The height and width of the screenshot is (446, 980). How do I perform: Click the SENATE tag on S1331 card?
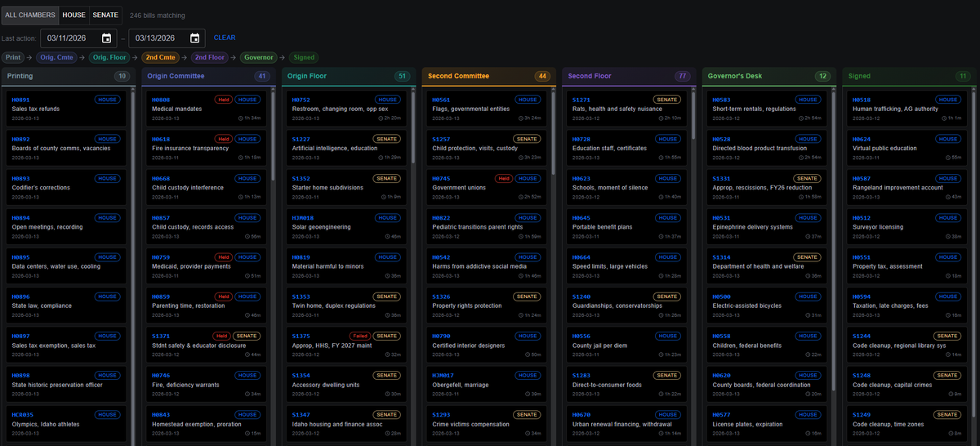(808, 178)
